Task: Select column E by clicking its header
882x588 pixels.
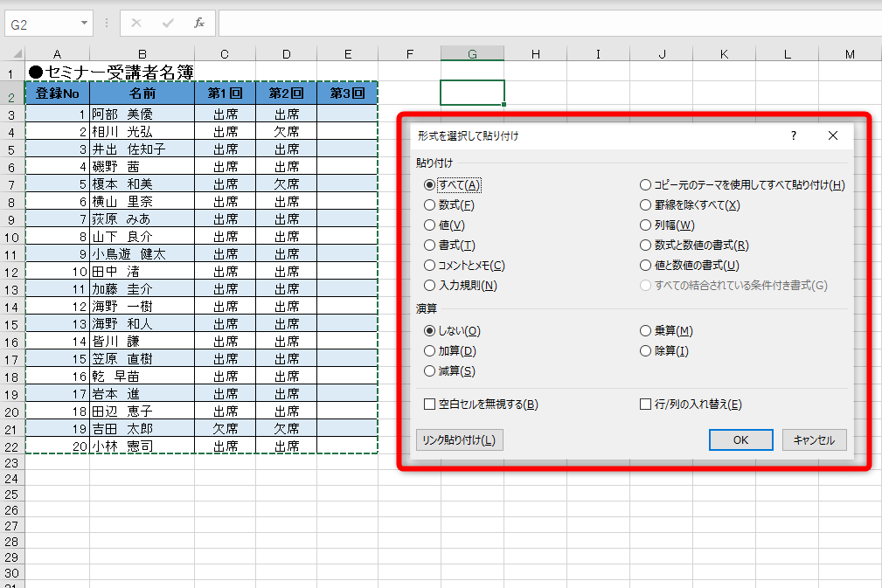Action: (347, 53)
